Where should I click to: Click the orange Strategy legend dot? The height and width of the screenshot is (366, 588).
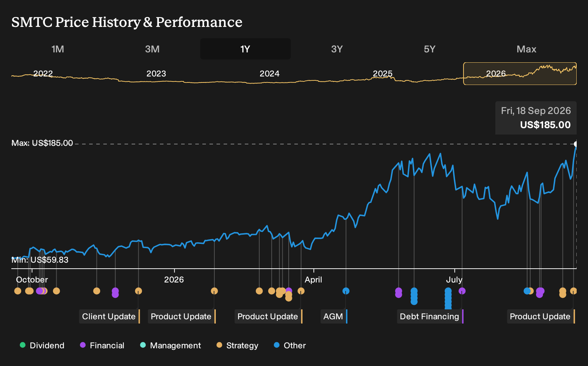(x=219, y=345)
